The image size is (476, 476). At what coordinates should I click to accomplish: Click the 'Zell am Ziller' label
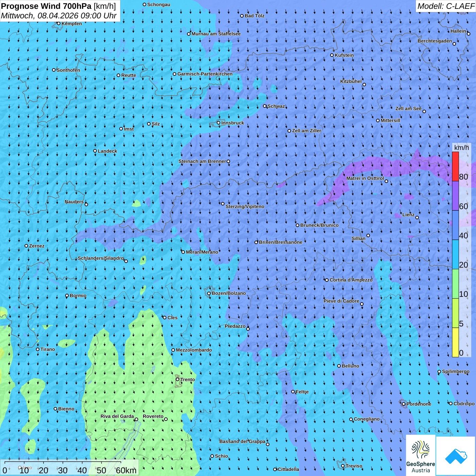[x=307, y=131]
